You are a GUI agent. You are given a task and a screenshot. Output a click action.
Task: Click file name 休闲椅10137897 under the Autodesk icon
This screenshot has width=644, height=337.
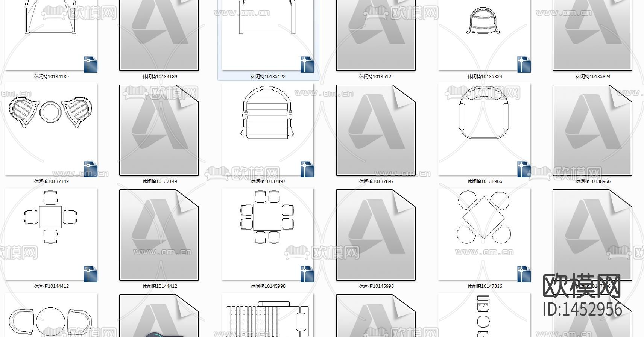click(x=377, y=181)
